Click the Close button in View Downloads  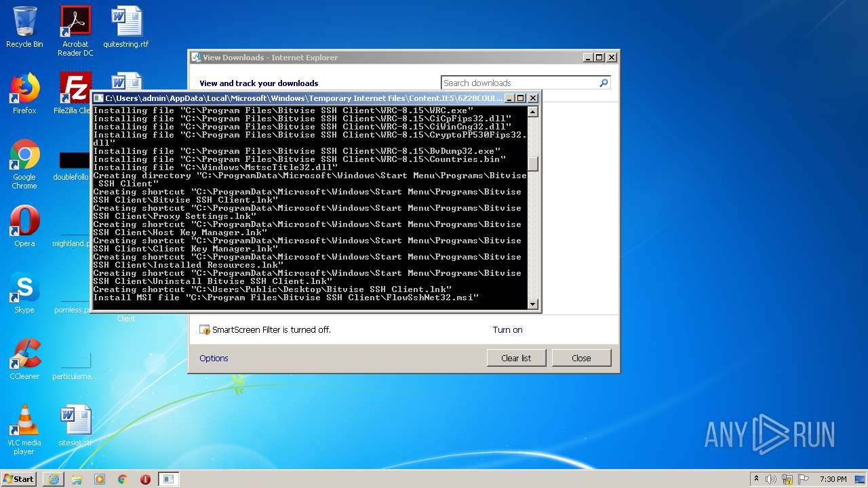[581, 358]
